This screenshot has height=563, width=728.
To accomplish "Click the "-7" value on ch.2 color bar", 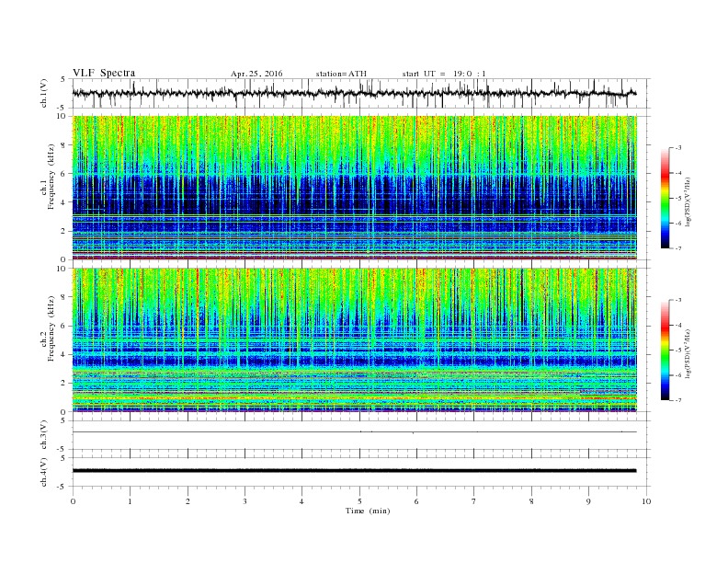I will pos(678,400).
